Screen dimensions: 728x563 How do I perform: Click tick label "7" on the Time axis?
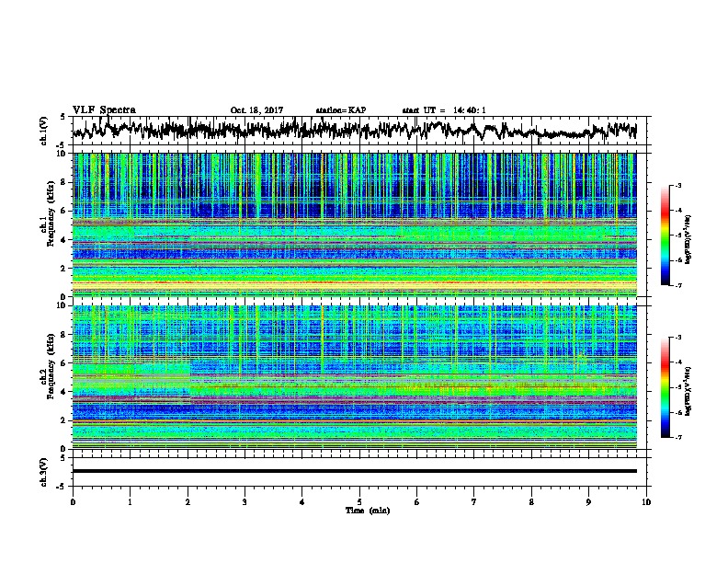pyautogui.click(x=474, y=502)
